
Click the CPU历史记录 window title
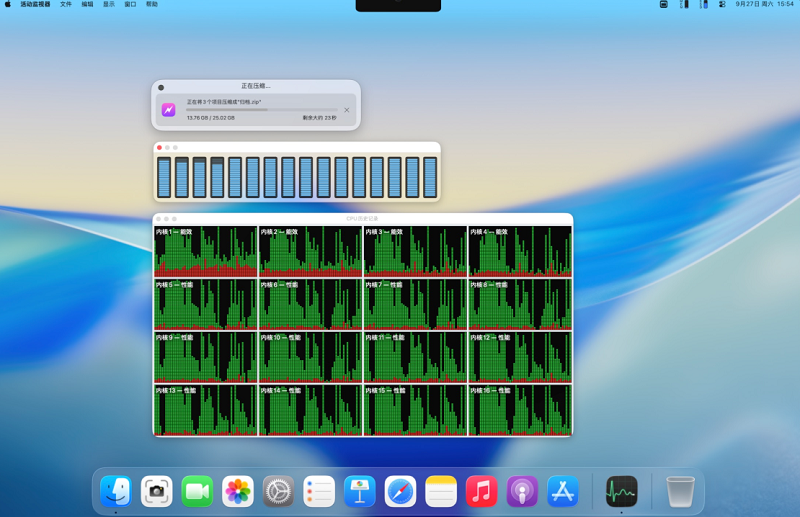tap(362, 218)
